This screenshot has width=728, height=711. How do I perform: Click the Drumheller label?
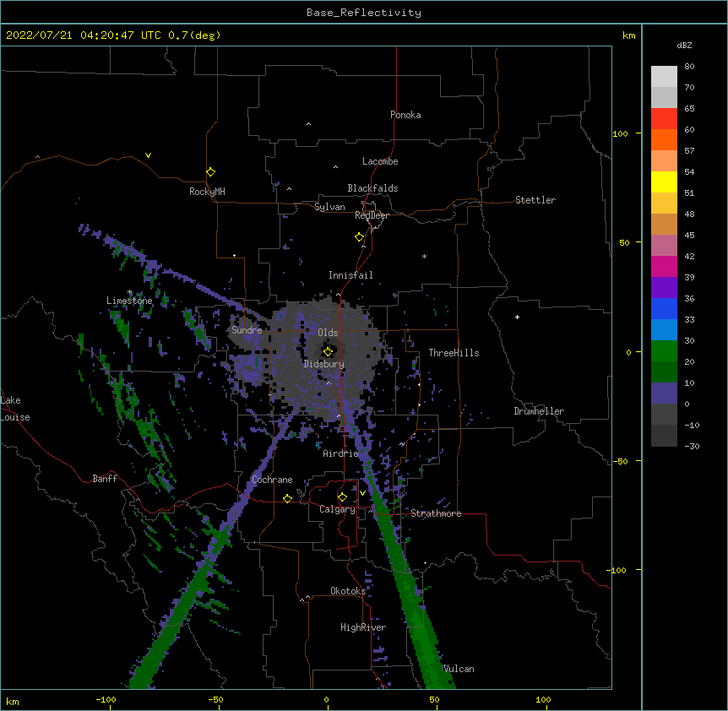point(539,411)
